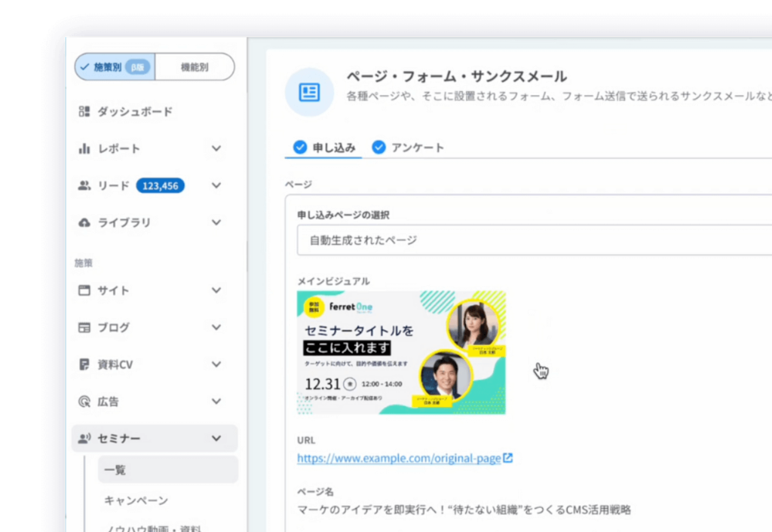Click the Leads people icon
This screenshot has height=532, width=772.
[84, 185]
